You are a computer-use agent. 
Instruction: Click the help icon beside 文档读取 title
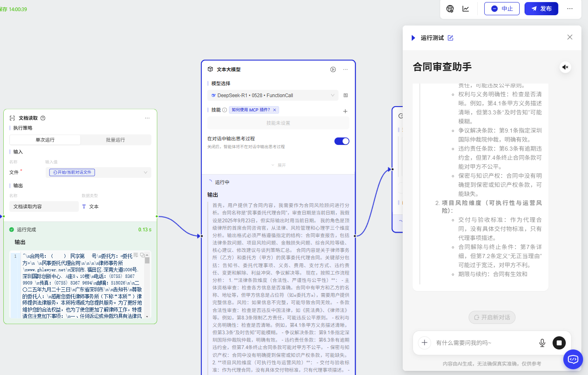point(43,118)
